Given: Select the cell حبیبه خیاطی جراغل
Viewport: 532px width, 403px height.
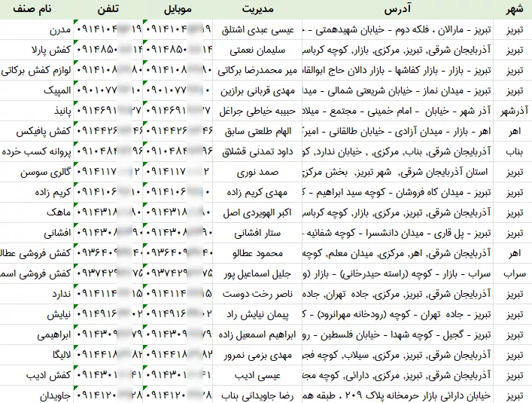Looking at the screenshot, I should (257, 111).
